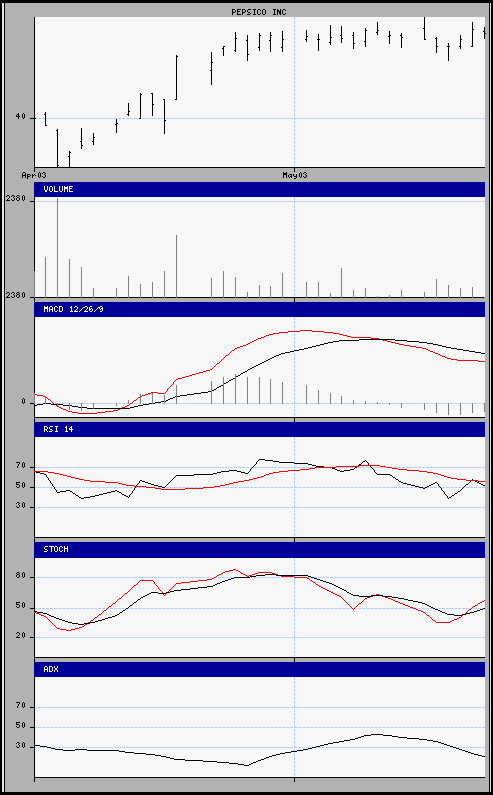Screen dimensions: 493x795
Task: Click the tallest volume bar
Action: pyautogui.click(x=57, y=248)
